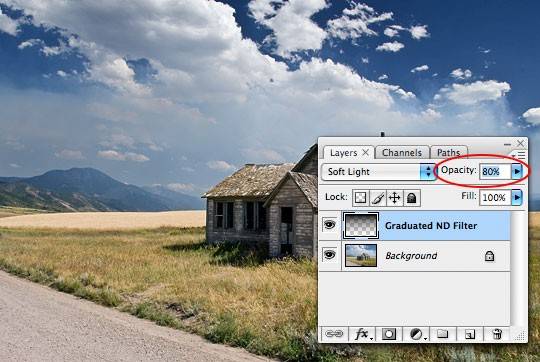Toggle lock all padlock icon

(412, 198)
